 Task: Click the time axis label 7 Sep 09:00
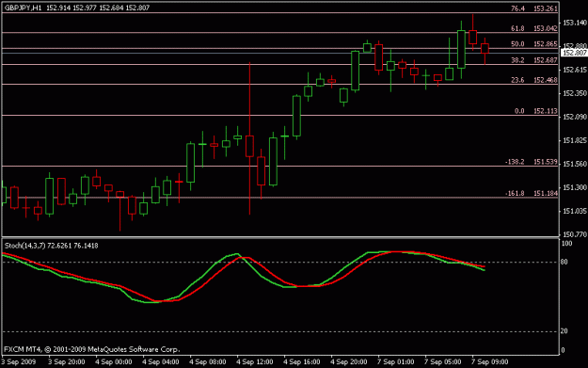click(x=490, y=362)
